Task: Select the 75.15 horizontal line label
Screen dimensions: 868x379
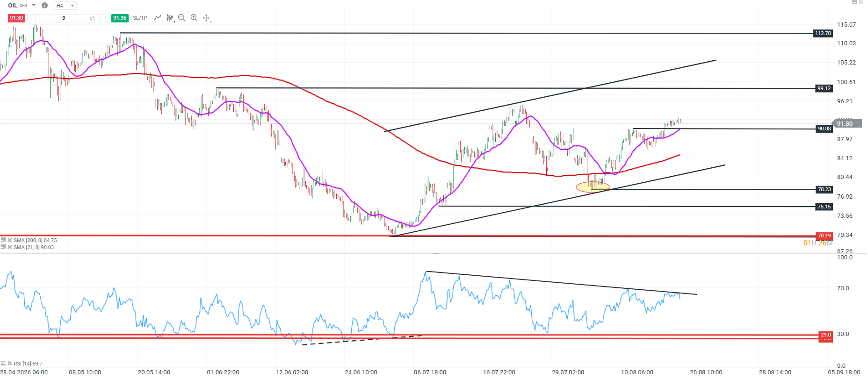Action: click(x=824, y=207)
